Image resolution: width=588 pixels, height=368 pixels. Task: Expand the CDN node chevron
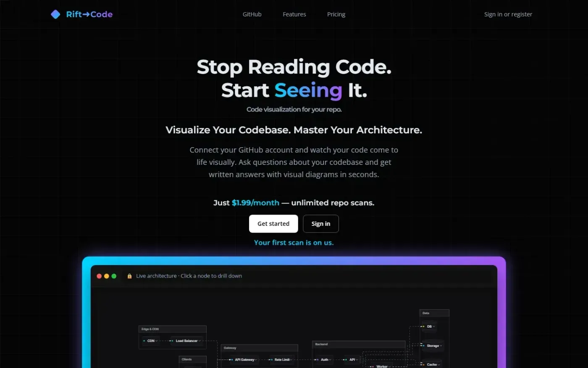click(157, 341)
